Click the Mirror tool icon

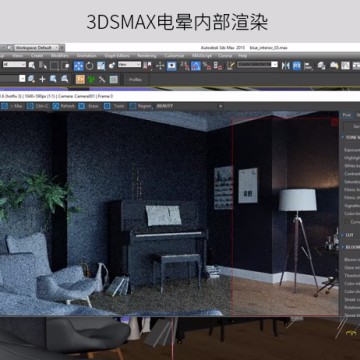(285, 66)
